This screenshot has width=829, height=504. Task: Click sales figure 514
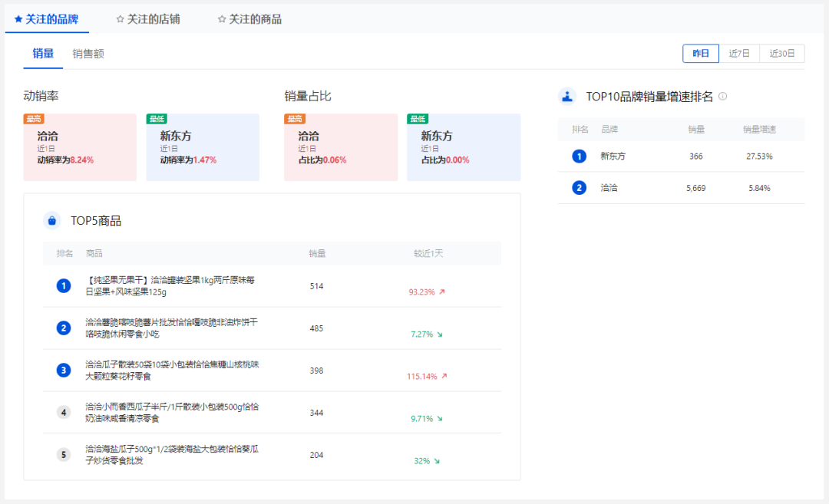pos(317,286)
